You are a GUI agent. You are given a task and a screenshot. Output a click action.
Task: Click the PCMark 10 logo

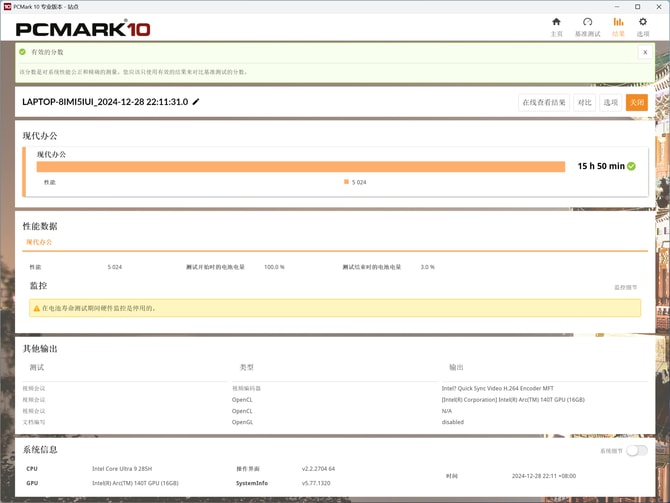click(83, 28)
